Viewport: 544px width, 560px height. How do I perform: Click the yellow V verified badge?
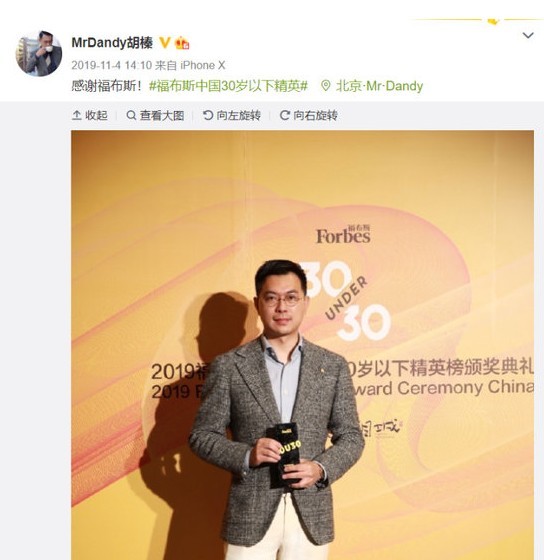click(x=165, y=43)
